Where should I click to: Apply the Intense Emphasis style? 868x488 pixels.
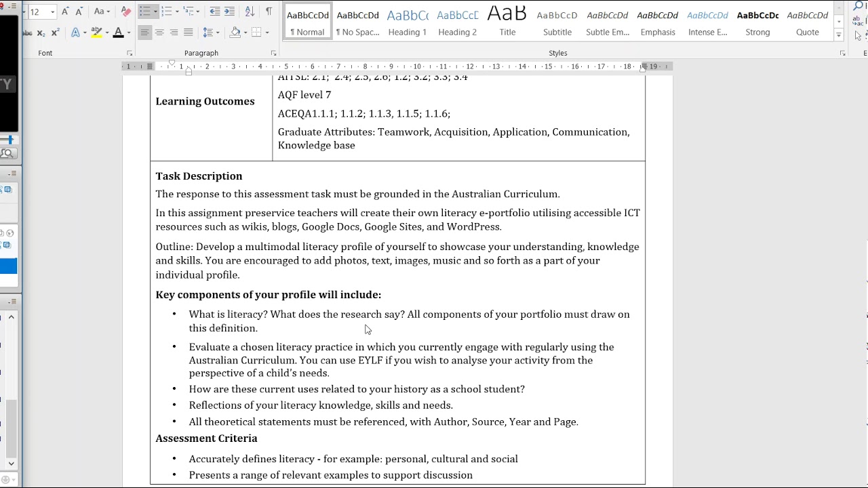[708, 22]
